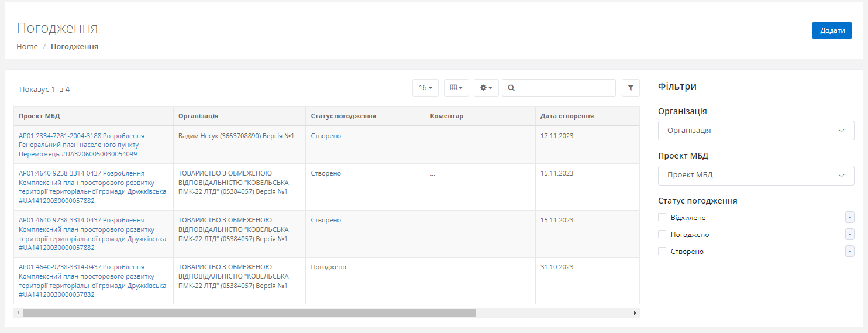Open the Проект МБД filter dropdown
The image size is (868, 333).
pyautogui.click(x=756, y=175)
